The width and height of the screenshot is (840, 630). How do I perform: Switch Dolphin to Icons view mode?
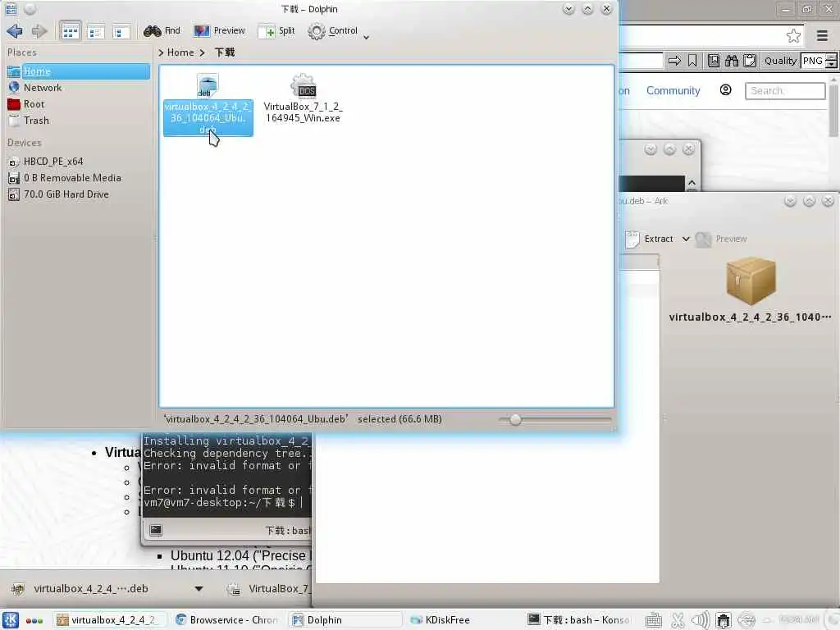tap(71, 32)
